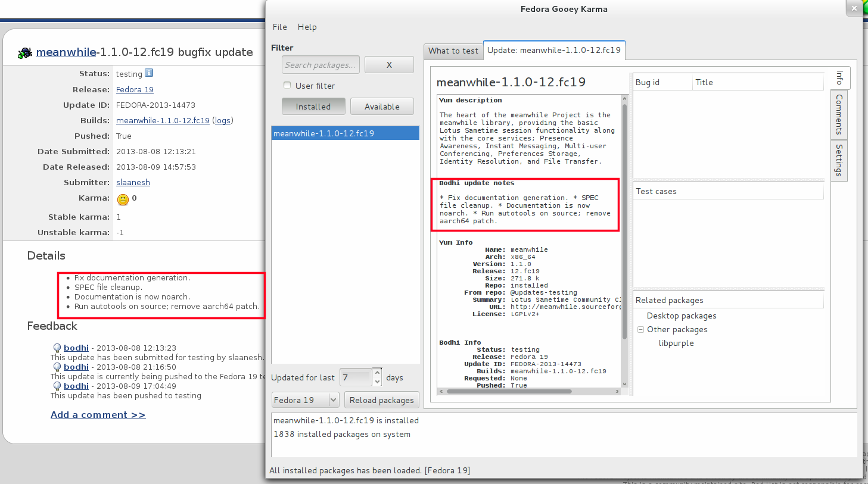Screen dimensions: 868x484
Task: Enable the User filter checkbox
Action: click(x=287, y=85)
